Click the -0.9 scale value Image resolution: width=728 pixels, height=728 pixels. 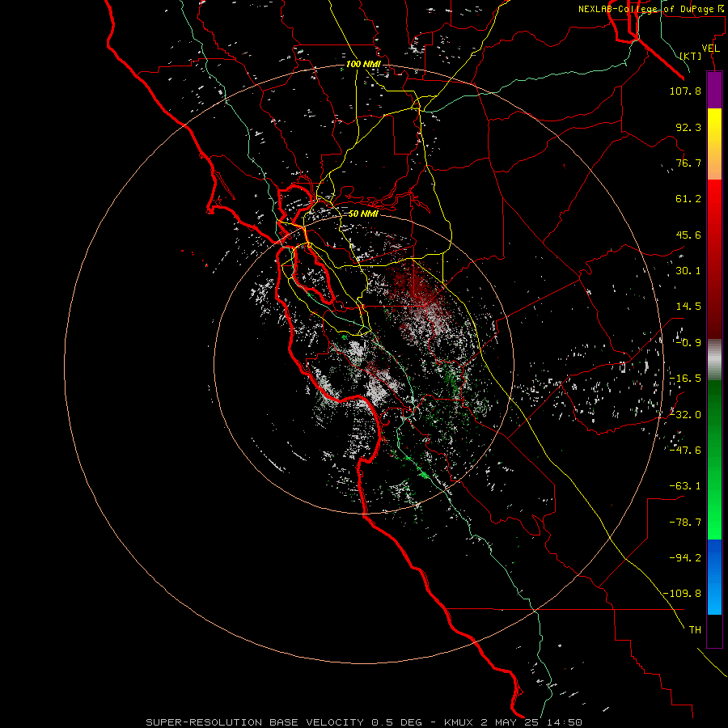pyautogui.click(x=688, y=343)
